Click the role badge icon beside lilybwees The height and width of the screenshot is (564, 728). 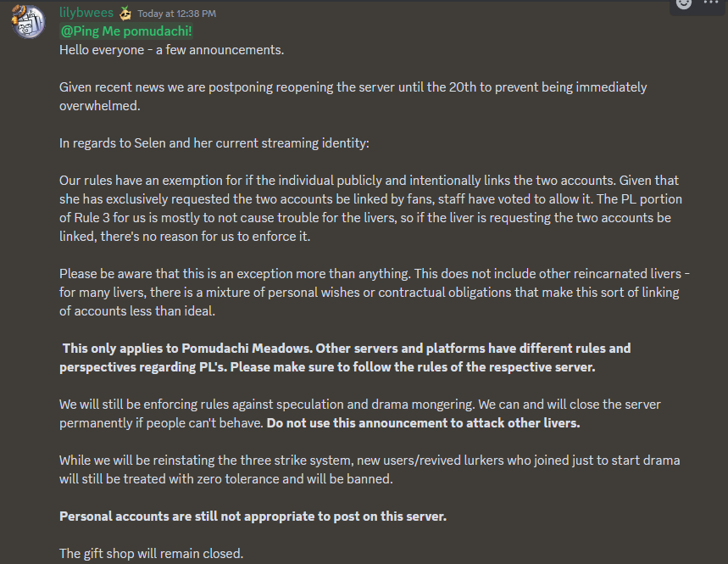[x=125, y=14]
